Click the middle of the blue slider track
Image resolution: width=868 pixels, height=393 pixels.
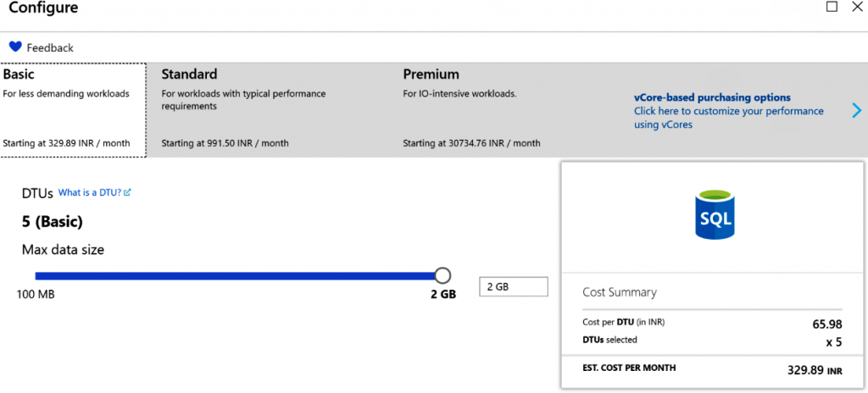point(236,275)
